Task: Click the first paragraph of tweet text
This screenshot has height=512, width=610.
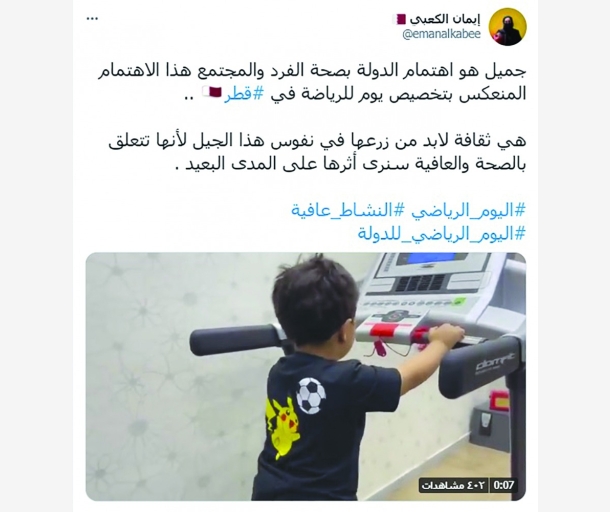Action: click(312, 83)
